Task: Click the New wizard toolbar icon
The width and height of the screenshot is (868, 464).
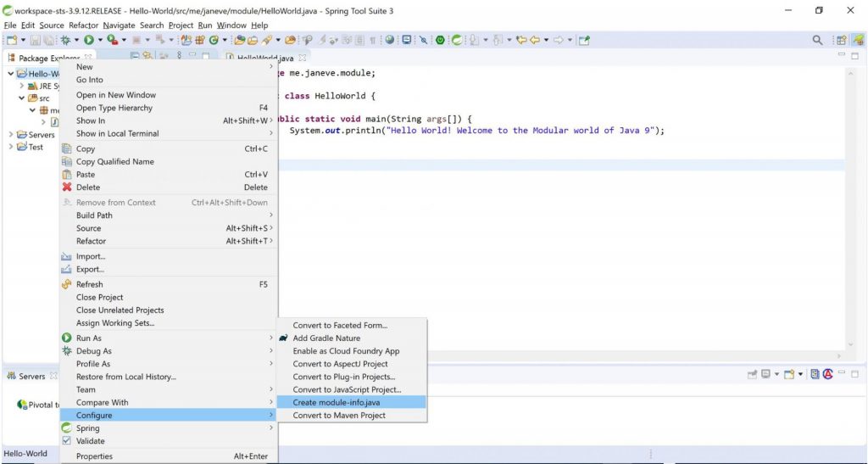Action: coord(12,40)
